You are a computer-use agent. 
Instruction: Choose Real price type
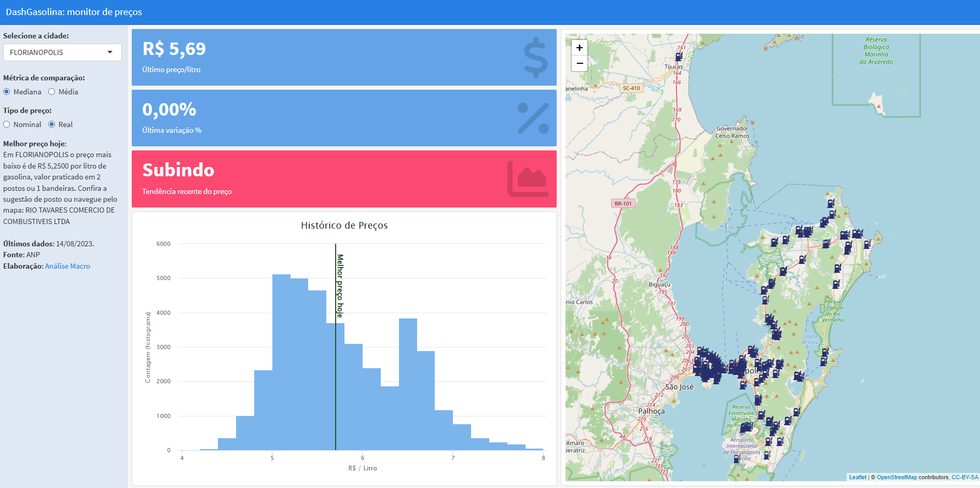(52, 124)
